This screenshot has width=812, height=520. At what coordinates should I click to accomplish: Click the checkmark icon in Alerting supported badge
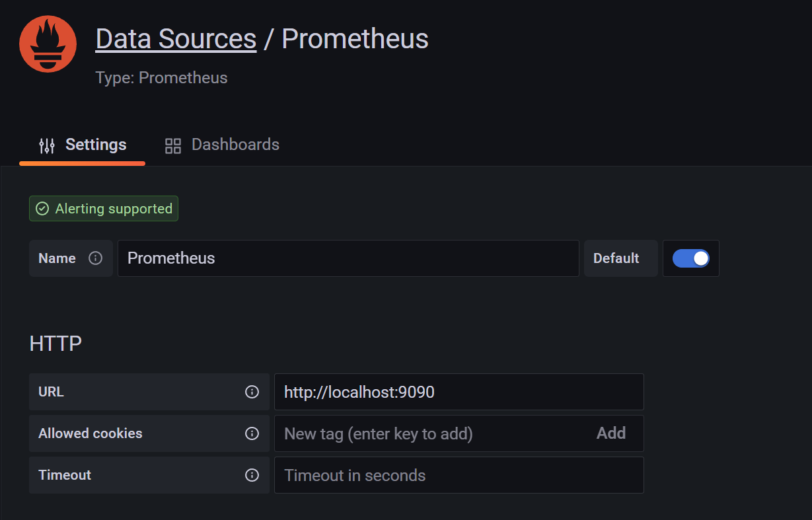(42, 208)
